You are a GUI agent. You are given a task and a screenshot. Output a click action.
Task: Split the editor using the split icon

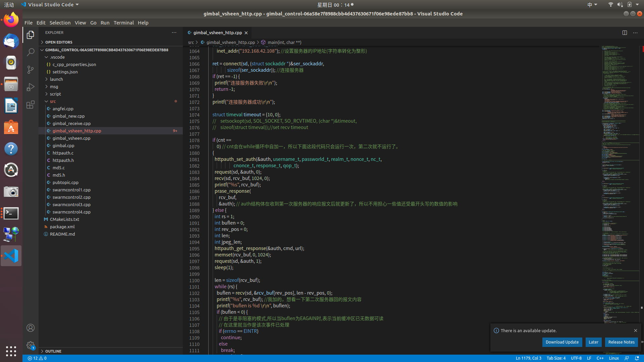tap(625, 33)
